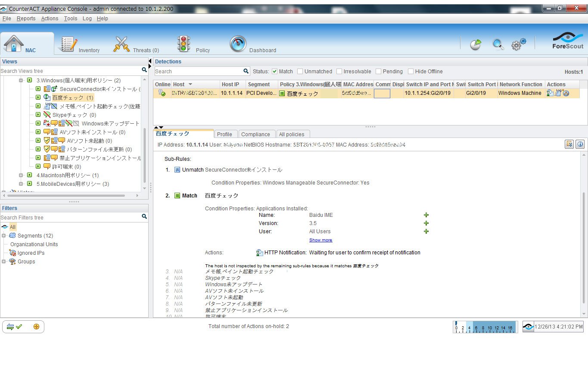The height and width of the screenshot is (388, 588).
Task: Open the Reports menu
Action: (x=26, y=19)
